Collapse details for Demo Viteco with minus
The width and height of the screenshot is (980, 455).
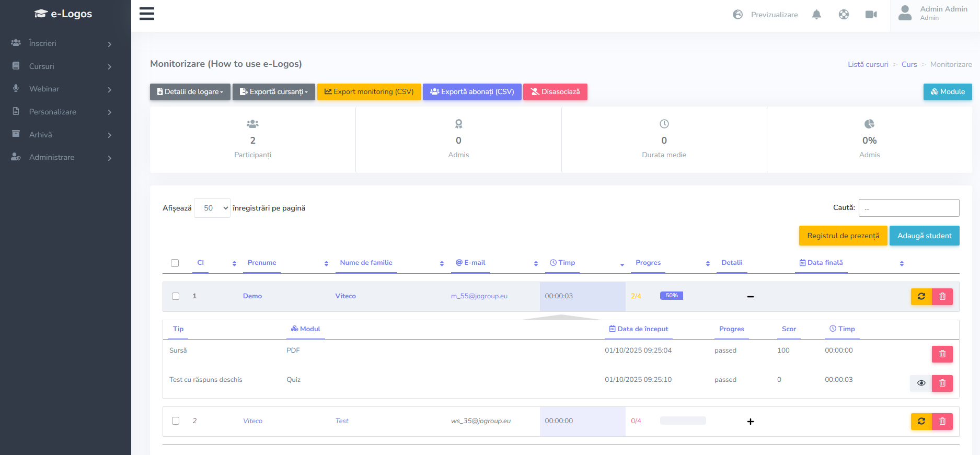[750, 297]
